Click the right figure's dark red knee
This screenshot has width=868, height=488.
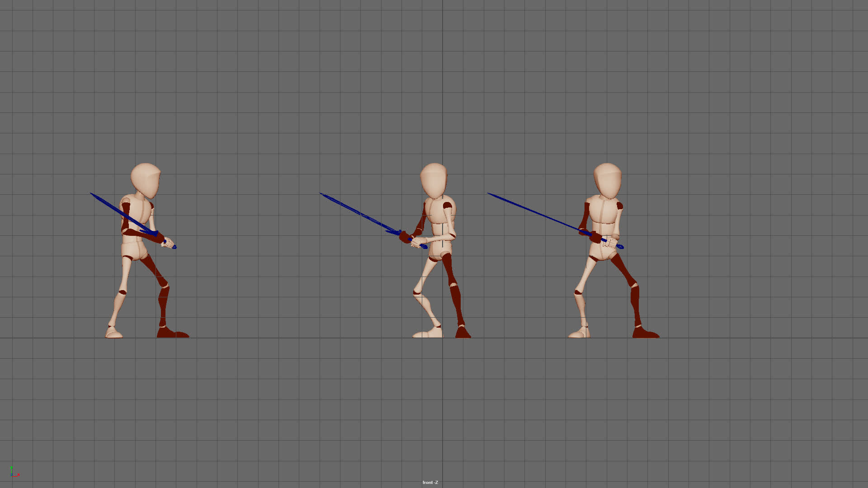pyautogui.click(x=634, y=286)
